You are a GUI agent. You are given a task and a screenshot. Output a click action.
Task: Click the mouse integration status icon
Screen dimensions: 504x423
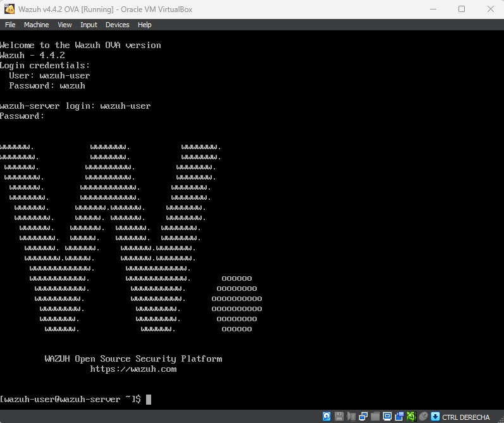pyautogui.click(x=423, y=417)
